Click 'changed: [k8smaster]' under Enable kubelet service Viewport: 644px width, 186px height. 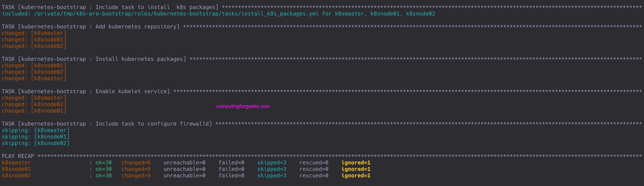(x=34, y=98)
